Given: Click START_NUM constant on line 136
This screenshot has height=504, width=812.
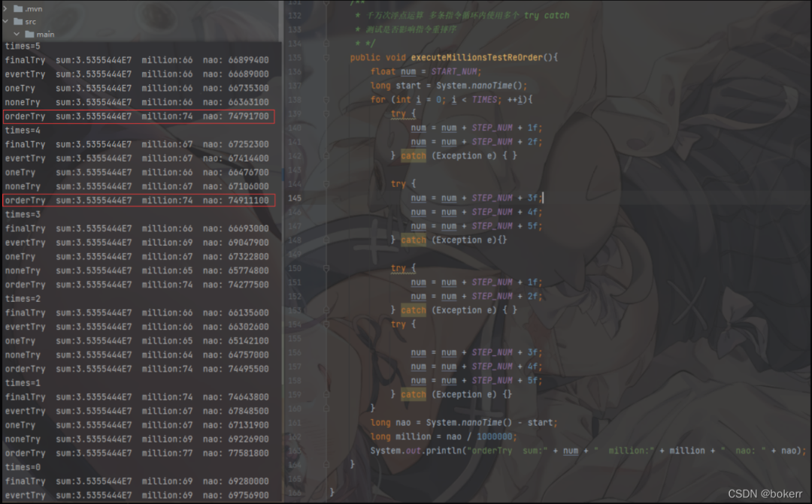Looking at the screenshot, I should pyautogui.click(x=456, y=71).
